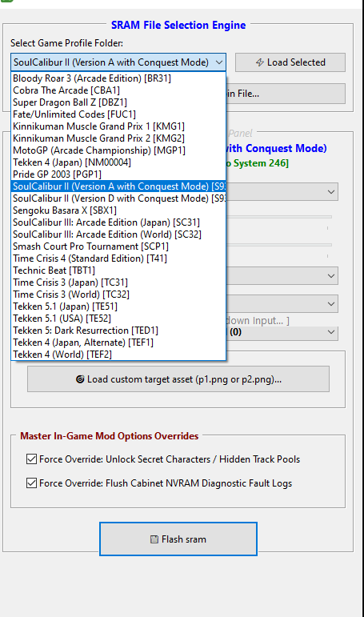Toggle Flush Cabinet NVRAM Fault Logs checkbox
This screenshot has width=364, height=617.
coord(31,483)
